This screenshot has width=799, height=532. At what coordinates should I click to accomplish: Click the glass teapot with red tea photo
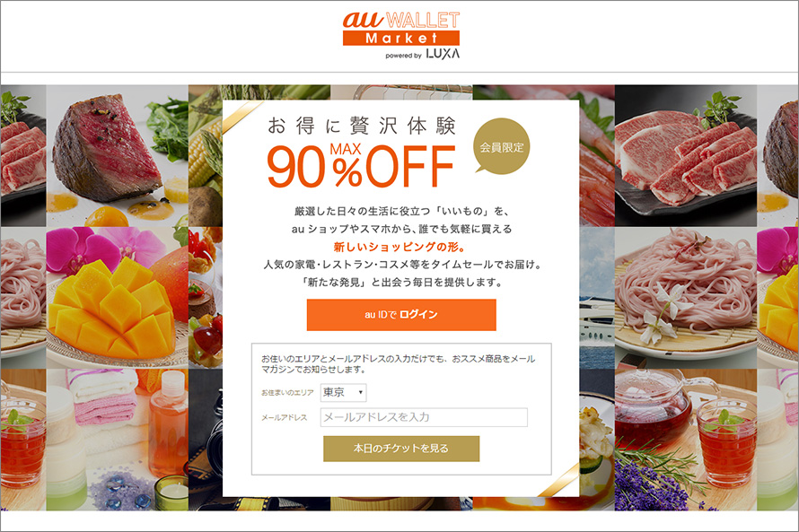[685, 440]
